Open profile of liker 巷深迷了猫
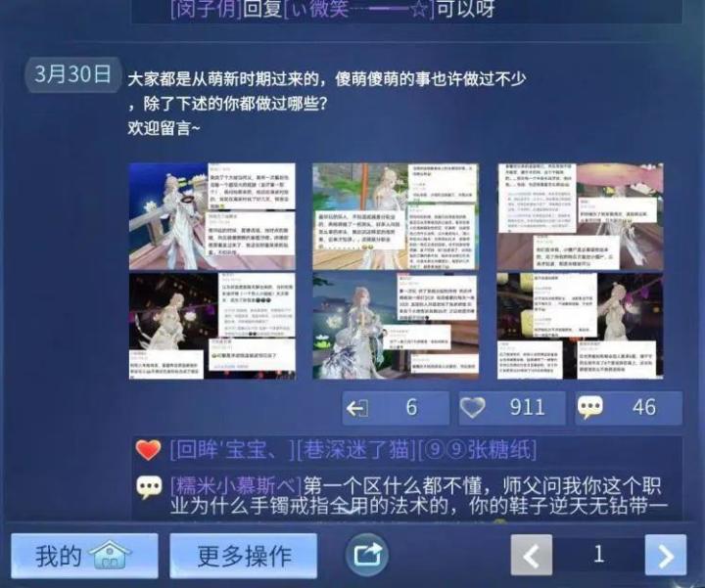This screenshot has height=588, width=705. (x=355, y=450)
